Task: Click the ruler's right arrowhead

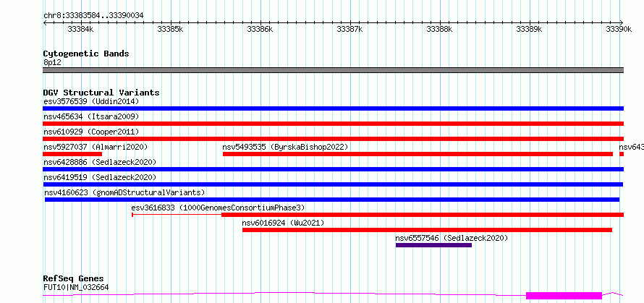Action: (x=622, y=22)
